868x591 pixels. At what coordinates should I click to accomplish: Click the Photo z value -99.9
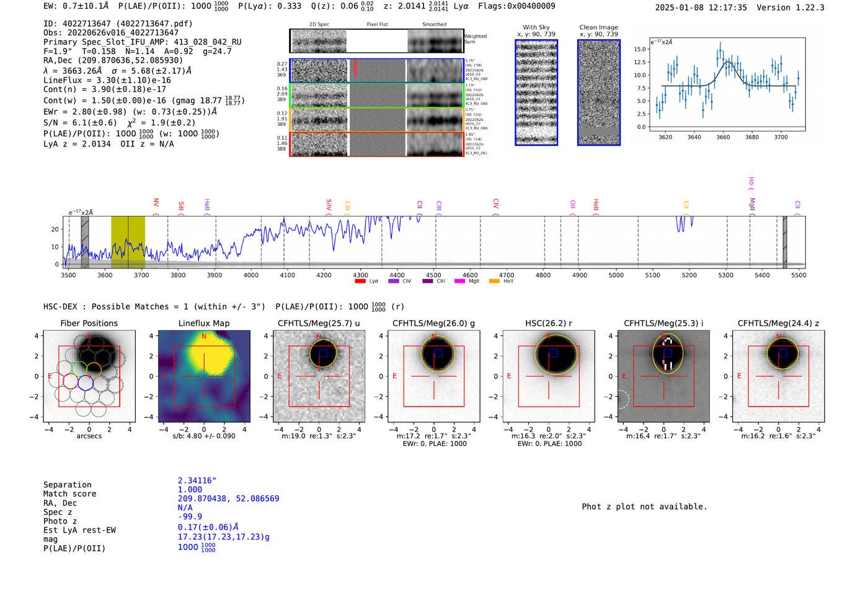(190, 517)
